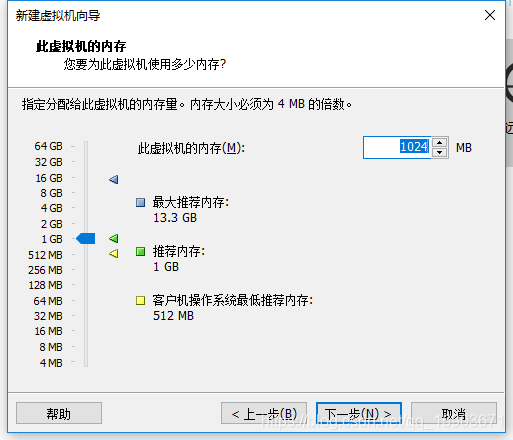Image resolution: width=513 pixels, height=440 pixels.
Task: Click the blue memory slider thumb
Action: pos(86,239)
